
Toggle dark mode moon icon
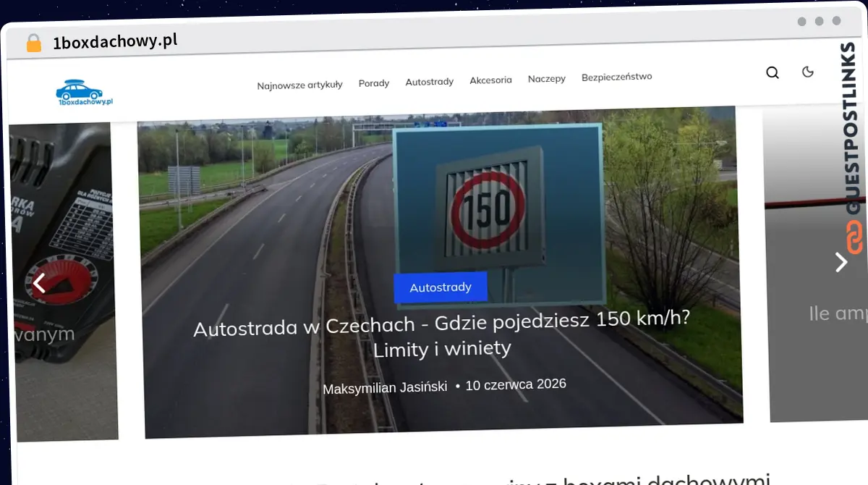pos(808,71)
